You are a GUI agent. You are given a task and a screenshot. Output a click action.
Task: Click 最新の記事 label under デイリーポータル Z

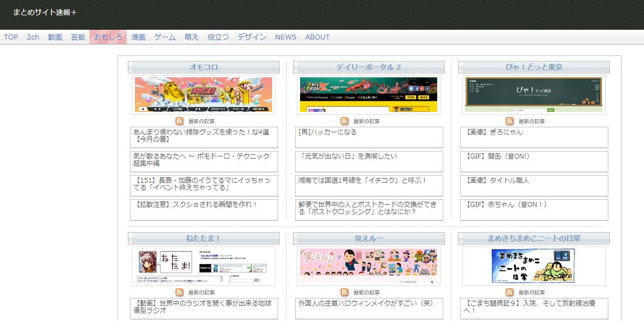(x=366, y=121)
